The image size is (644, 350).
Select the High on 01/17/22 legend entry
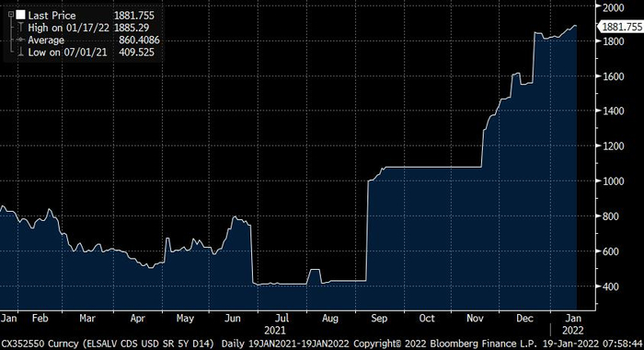point(68,28)
